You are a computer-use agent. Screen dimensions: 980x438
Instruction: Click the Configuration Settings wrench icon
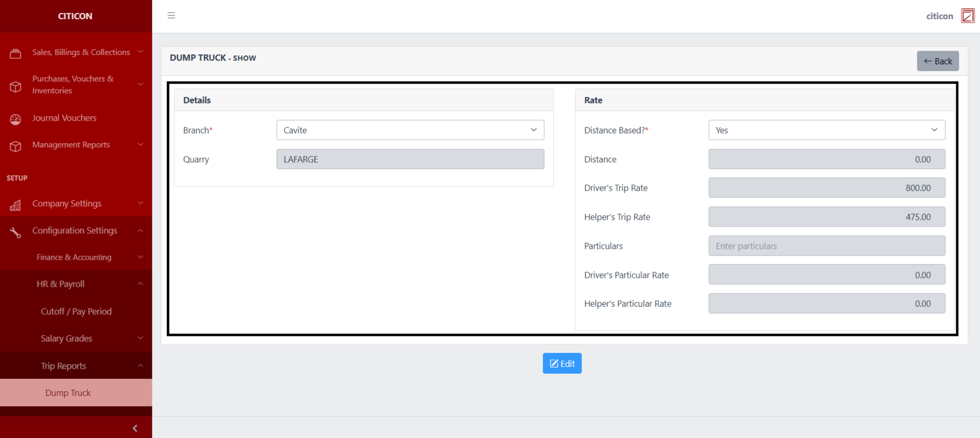16,233
